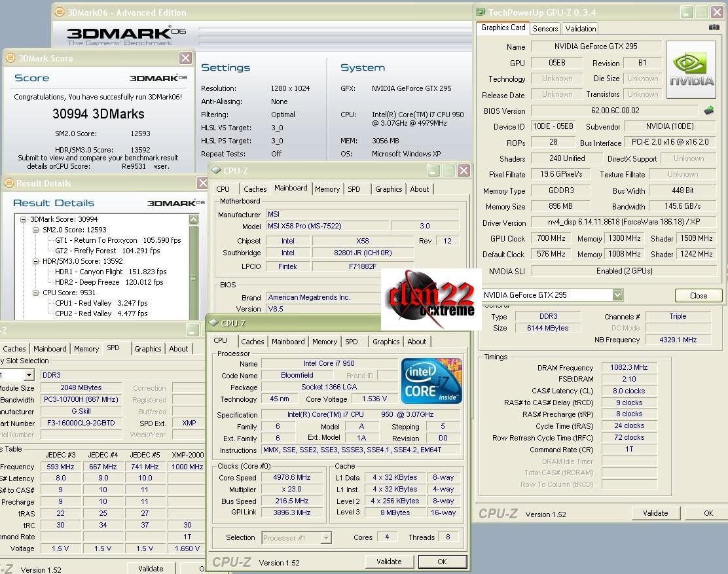Click Result Details scrollbar up arrow

click(x=194, y=219)
